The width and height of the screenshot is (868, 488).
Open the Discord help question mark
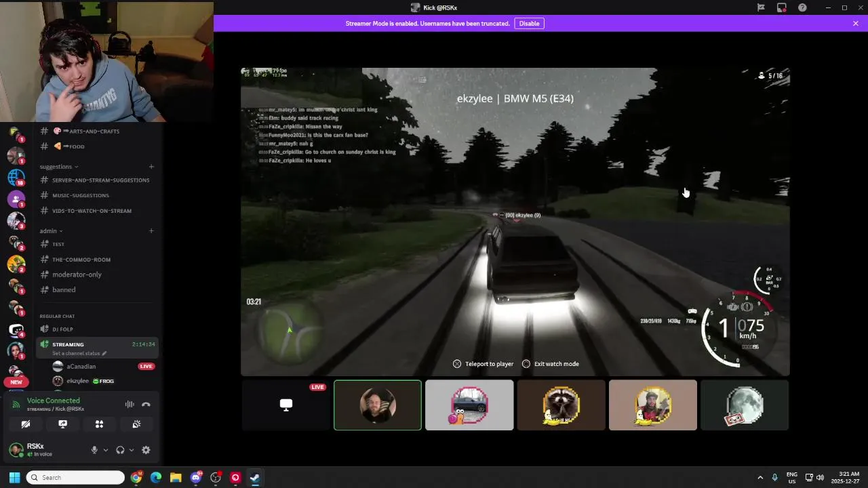pyautogui.click(x=803, y=7)
